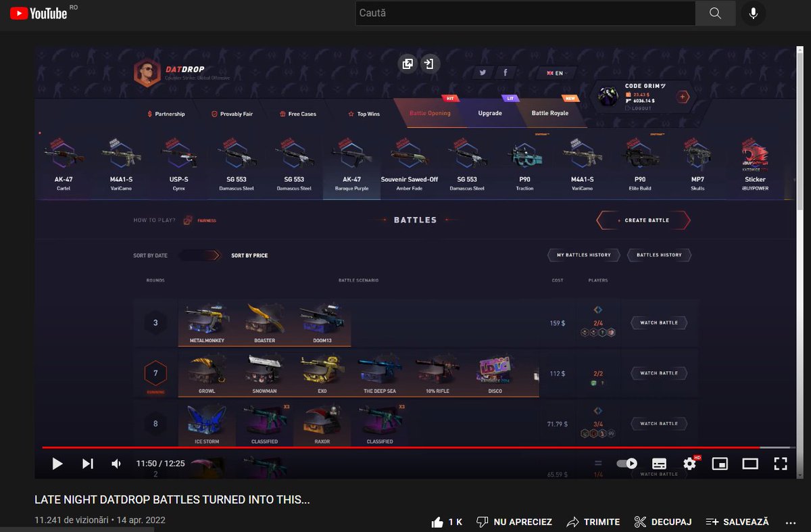Click the ICE STORM case
Viewport: 811px width, 532px height.
pyautogui.click(x=207, y=424)
